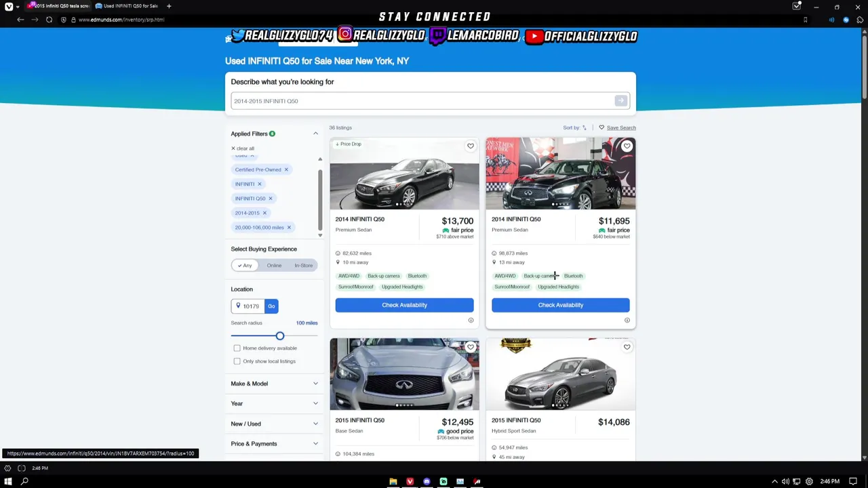Viewport: 868px width, 488px height.
Task: Expand Make & Model filter
Action: pyautogui.click(x=274, y=384)
